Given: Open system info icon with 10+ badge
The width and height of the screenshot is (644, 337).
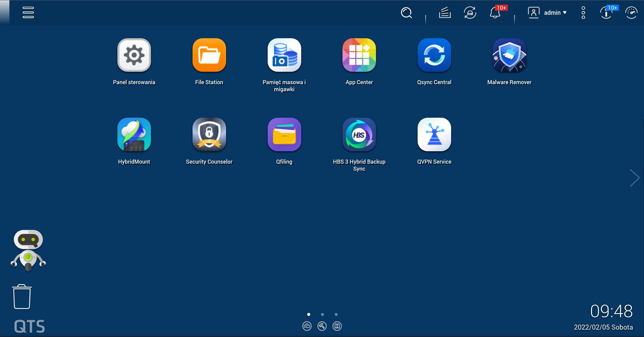Looking at the screenshot, I should [606, 13].
